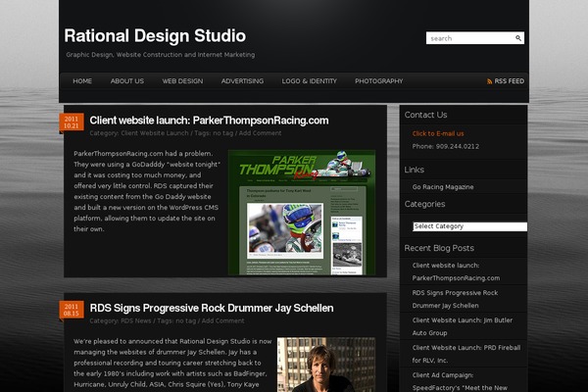Click the Recent Blog Posts sidebar heading
This screenshot has width=588, height=392.
pos(439,248)
